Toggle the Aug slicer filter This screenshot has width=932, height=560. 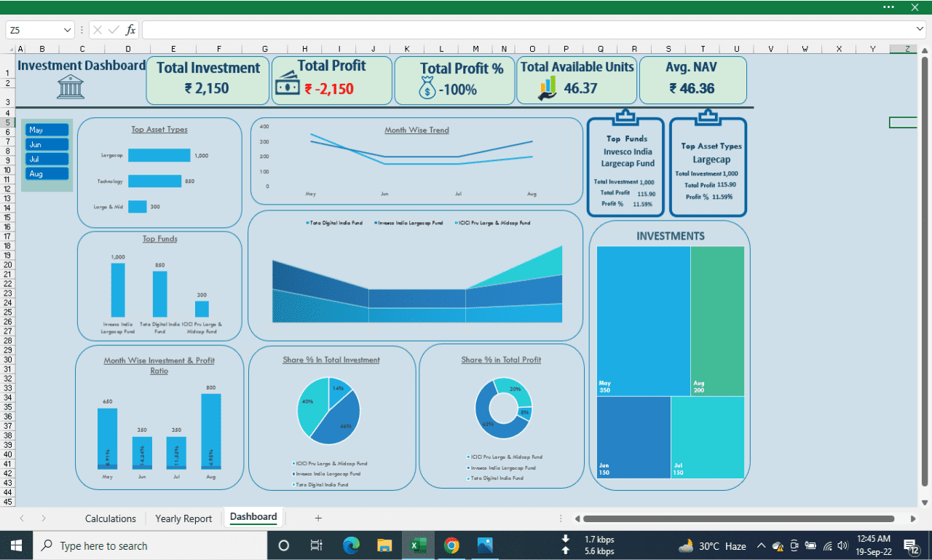pos(47,174)
